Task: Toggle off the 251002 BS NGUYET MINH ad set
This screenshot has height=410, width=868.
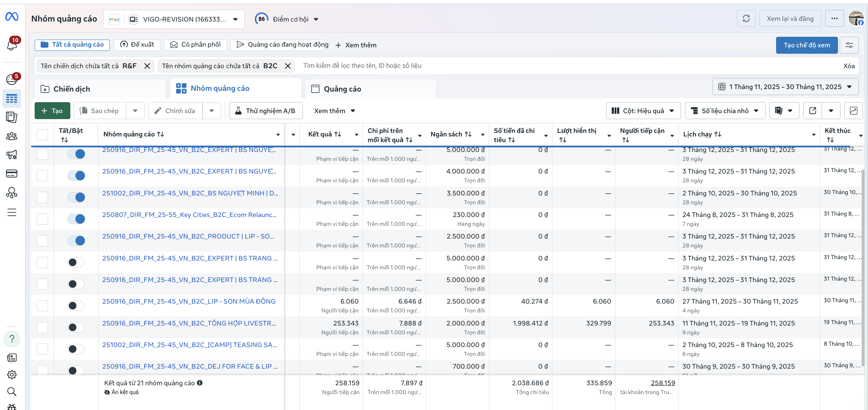Action: tap(76, 197)
